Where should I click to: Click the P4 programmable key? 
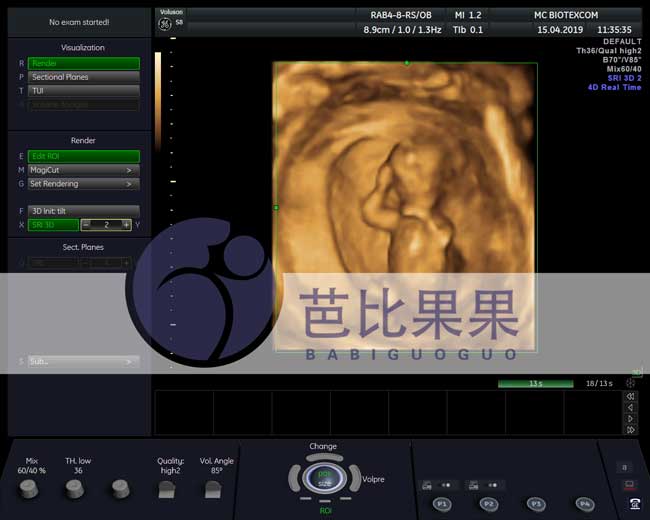click(585, 504)
